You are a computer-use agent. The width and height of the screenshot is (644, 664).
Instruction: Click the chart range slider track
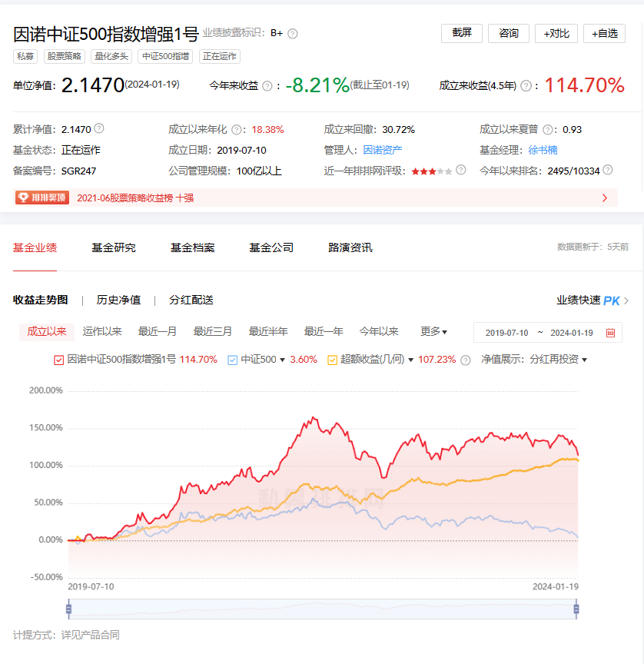pyautogui.click(x=323, y=609)
